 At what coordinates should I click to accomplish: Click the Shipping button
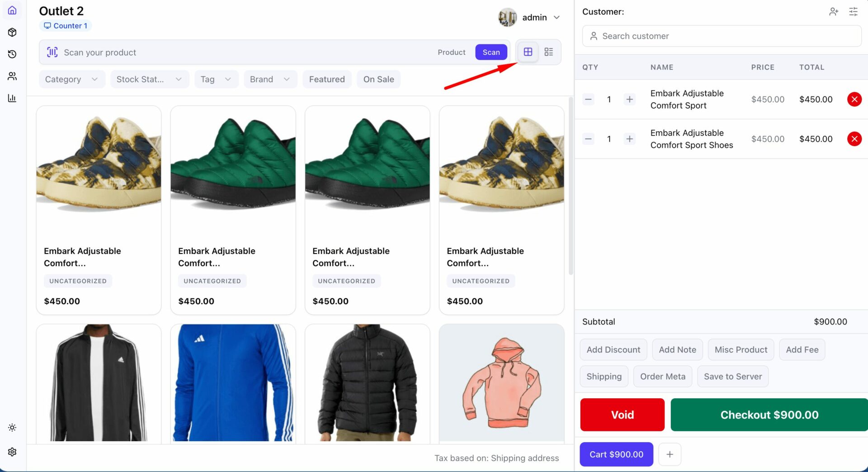coord(604,377)
